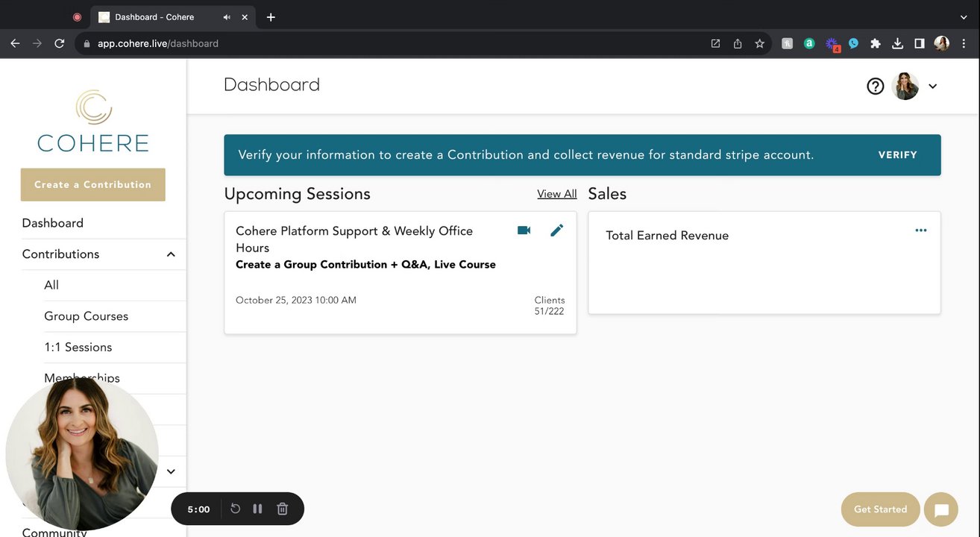This screenshot has height=537, width=980.
Task: Click the Get Started button
Action: coord(880,509)
